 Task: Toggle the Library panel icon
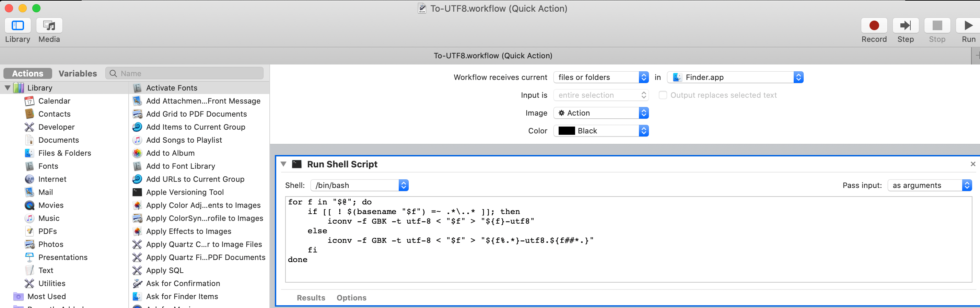point(17,25)
